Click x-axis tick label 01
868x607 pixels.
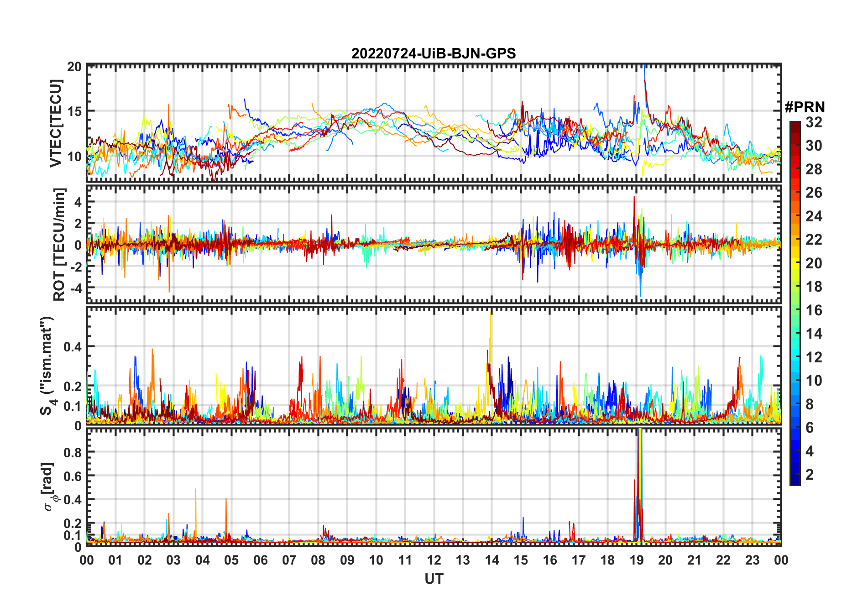click(x=115, y=560)
